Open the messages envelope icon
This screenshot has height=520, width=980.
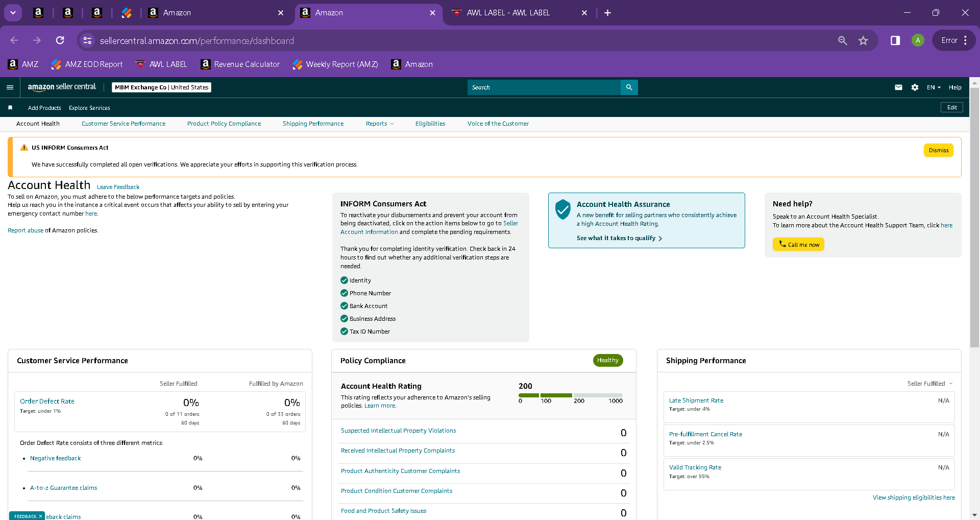(898, 87)
